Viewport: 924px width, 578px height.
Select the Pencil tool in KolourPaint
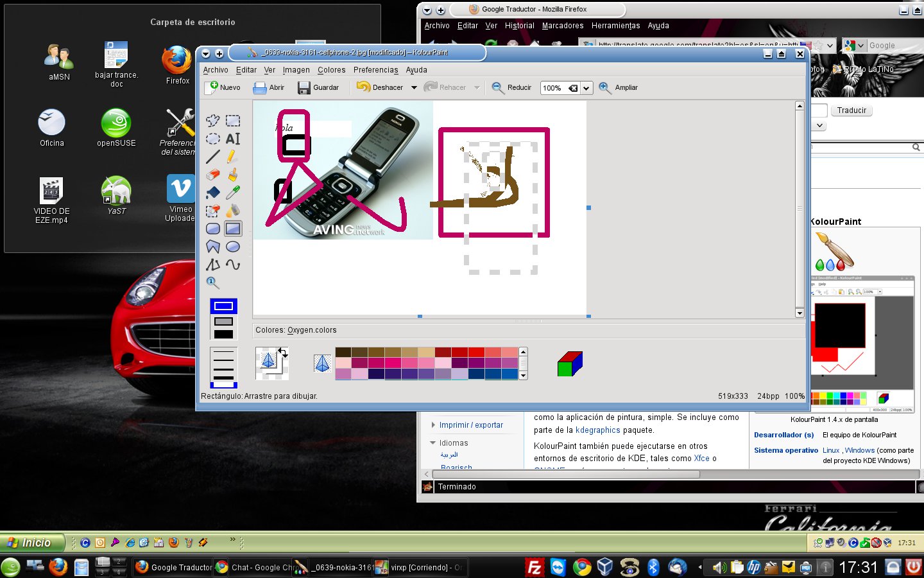pyautogui.click(x=233, y=156)
